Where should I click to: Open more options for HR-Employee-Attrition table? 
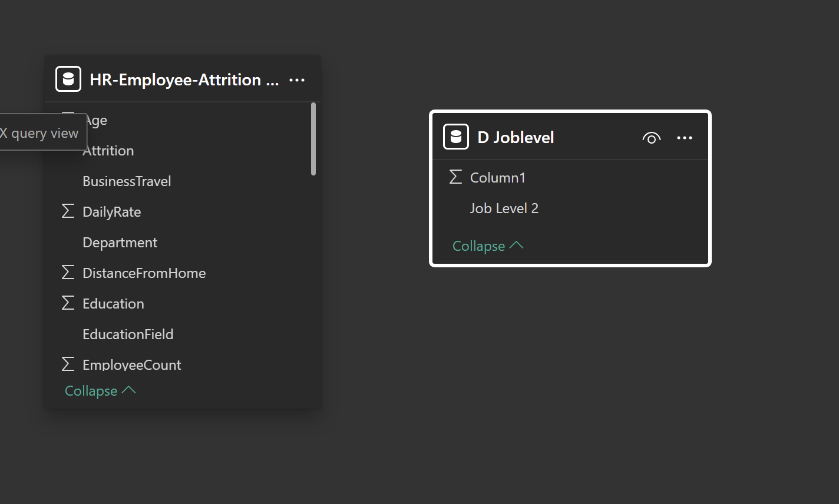coord(297,79)
